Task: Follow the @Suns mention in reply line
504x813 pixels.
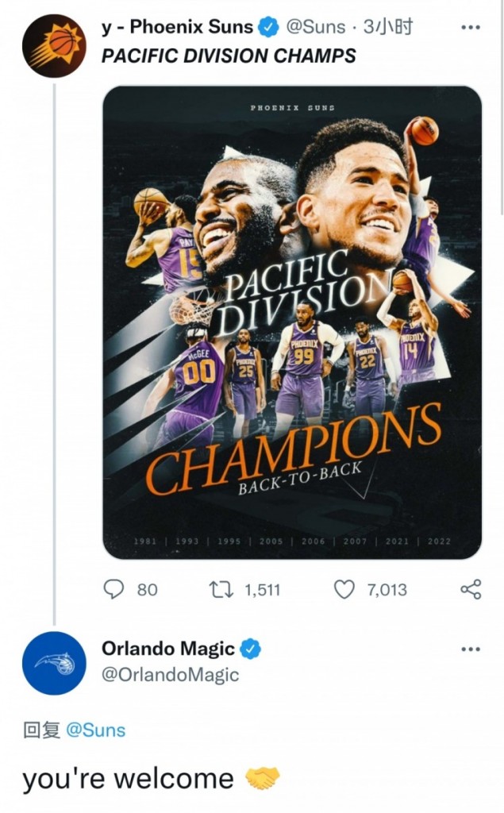Action: point(96,730)
